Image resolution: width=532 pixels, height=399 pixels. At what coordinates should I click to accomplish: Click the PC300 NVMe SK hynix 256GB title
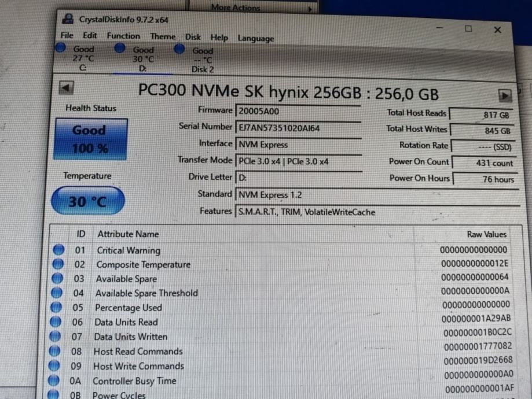click(288, 92)
